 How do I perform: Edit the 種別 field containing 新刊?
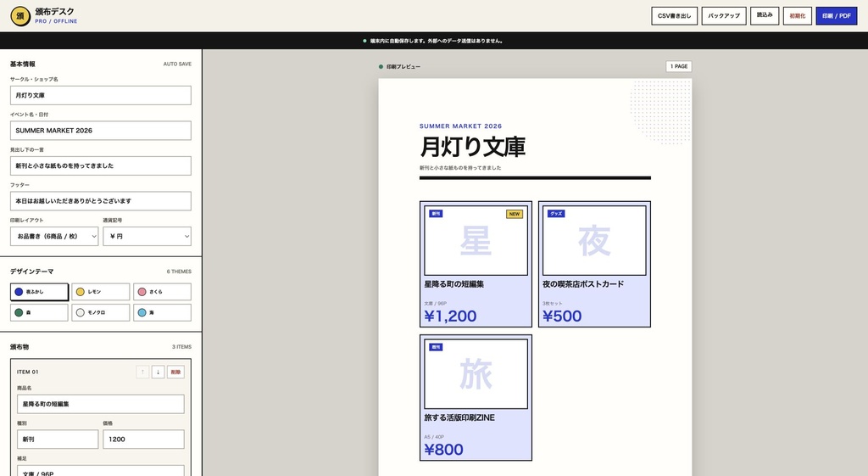[x=58, y=439]
